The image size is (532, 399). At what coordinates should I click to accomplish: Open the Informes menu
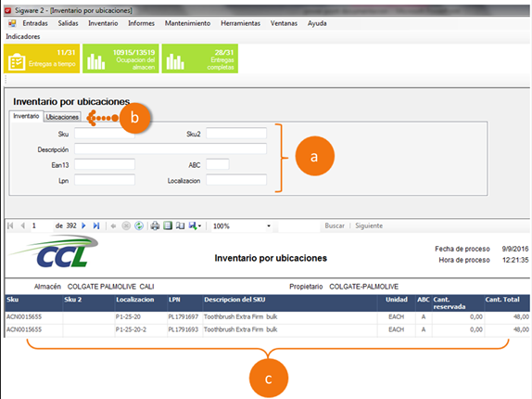pos(141,23)
